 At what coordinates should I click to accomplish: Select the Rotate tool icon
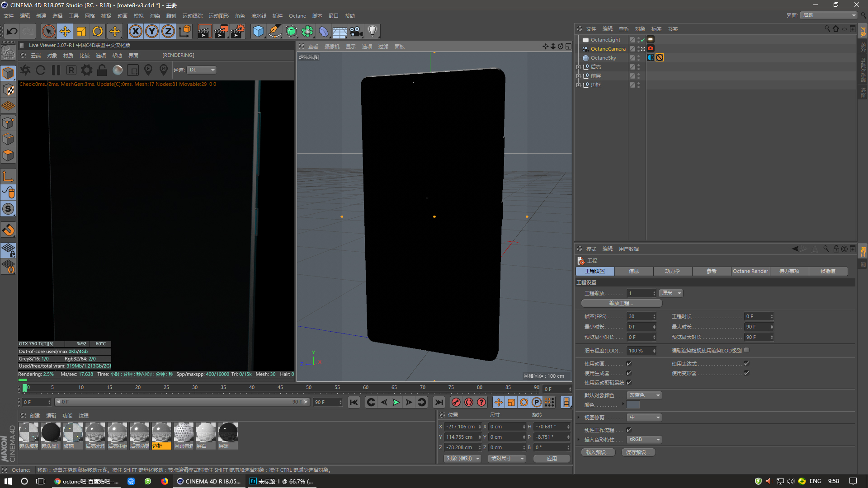(x=98, y=31)
